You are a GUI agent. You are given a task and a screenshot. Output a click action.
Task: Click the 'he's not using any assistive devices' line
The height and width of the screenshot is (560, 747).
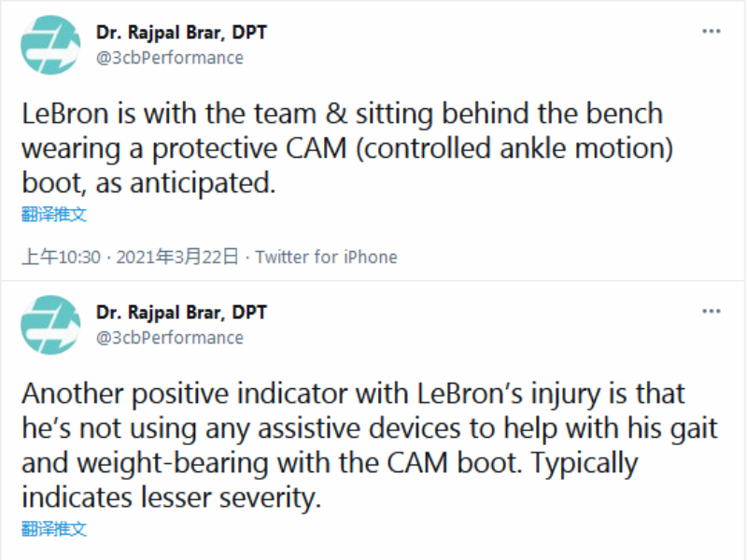click(369, 428)
